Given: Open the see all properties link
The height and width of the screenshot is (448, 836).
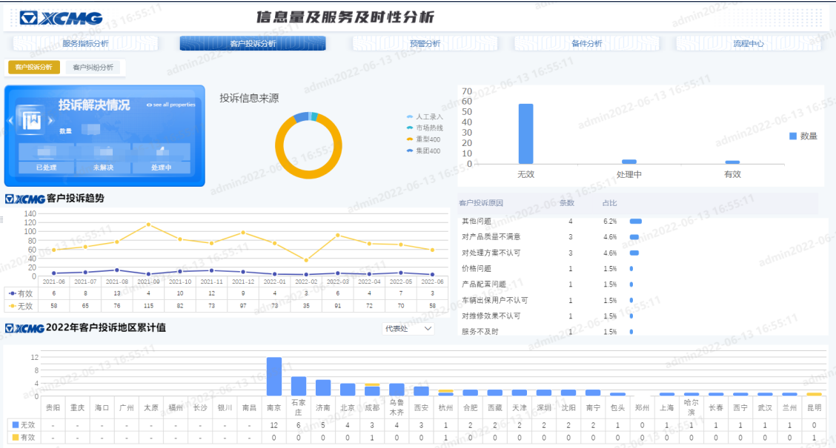Looking at the screenshot, I should click(x=171, y=105).
